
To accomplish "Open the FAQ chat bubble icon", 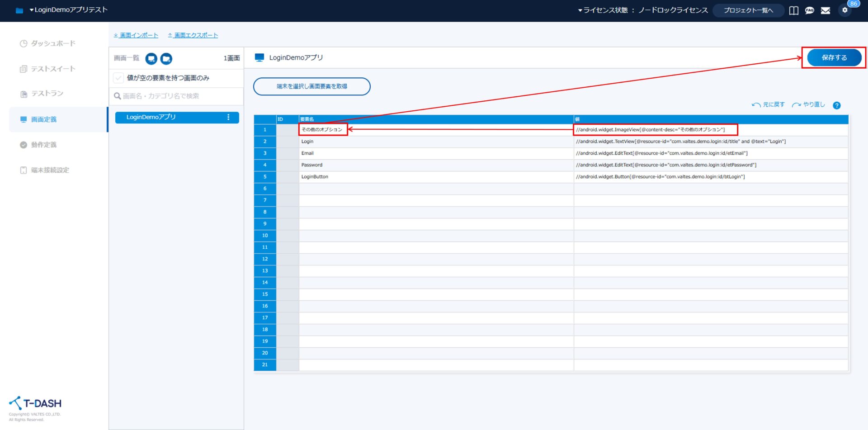I will click(x=809, y=10).
